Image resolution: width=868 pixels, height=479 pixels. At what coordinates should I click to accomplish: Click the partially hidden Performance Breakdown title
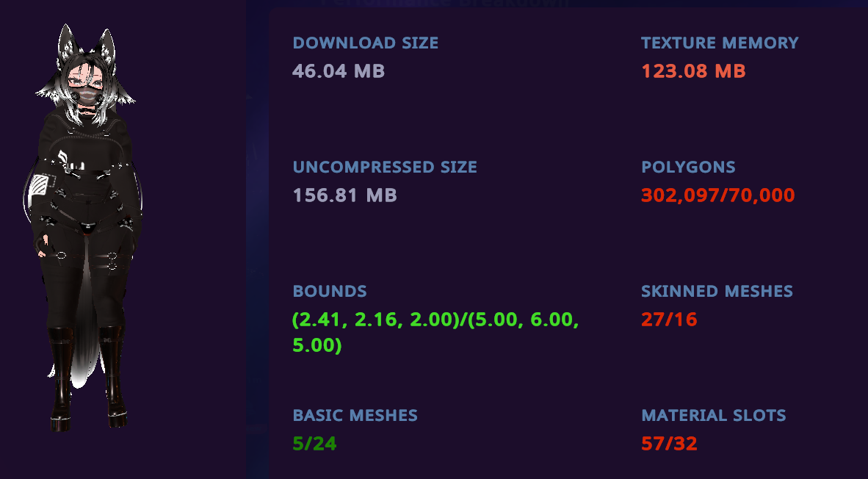444,3
